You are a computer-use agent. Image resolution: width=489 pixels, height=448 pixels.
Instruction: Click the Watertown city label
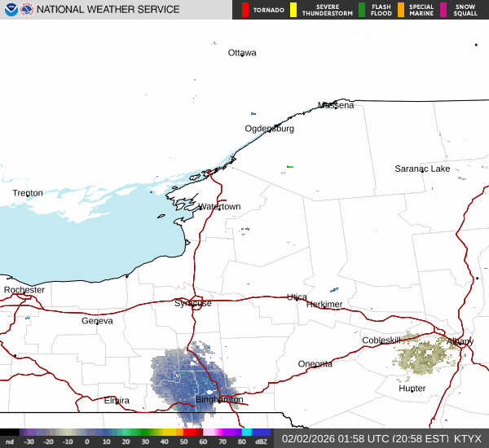coord(219,207)
